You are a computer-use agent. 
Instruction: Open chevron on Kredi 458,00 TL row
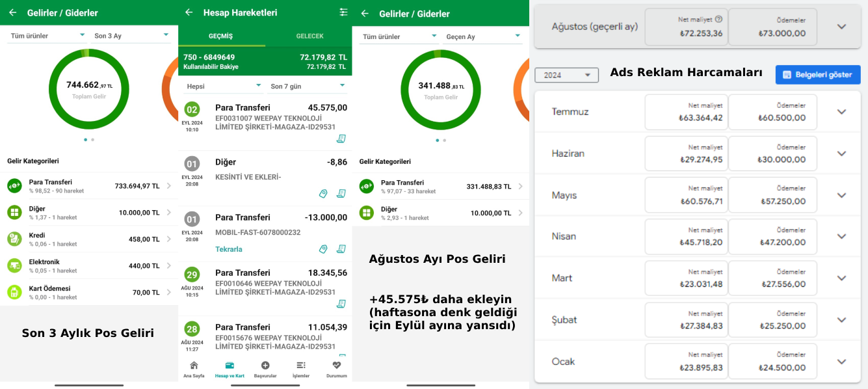pos(169,239)
